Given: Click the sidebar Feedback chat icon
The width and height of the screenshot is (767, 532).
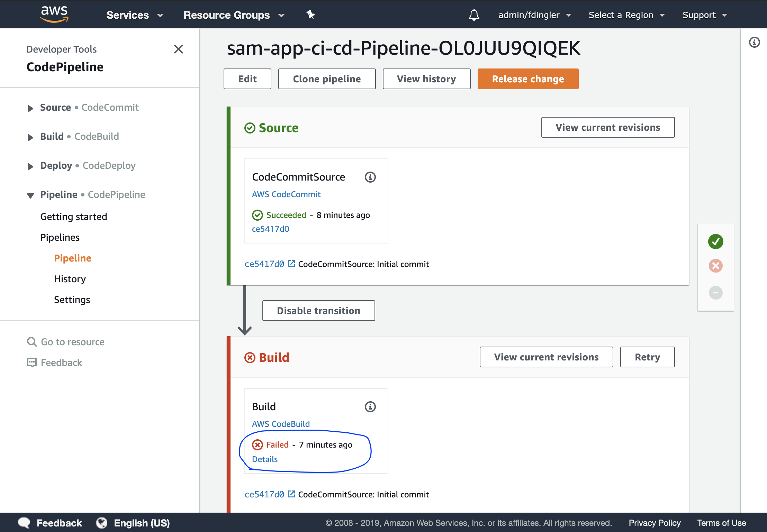Looking at the screenshot, I should (x=32, y=363).
